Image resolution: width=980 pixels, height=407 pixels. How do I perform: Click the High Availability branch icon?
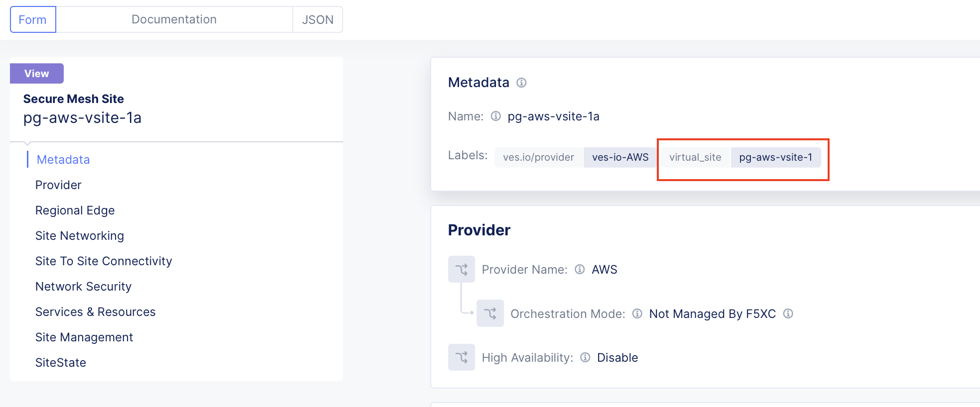point(461,357)
